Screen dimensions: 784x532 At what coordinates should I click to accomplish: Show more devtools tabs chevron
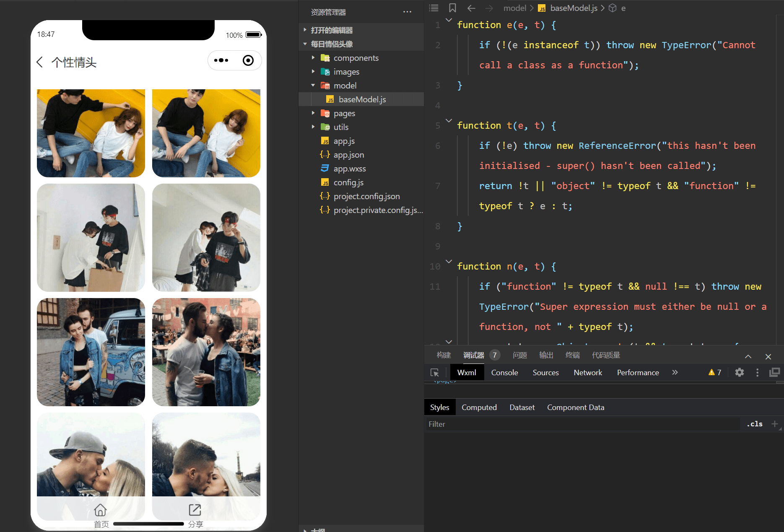coord(675,372)
